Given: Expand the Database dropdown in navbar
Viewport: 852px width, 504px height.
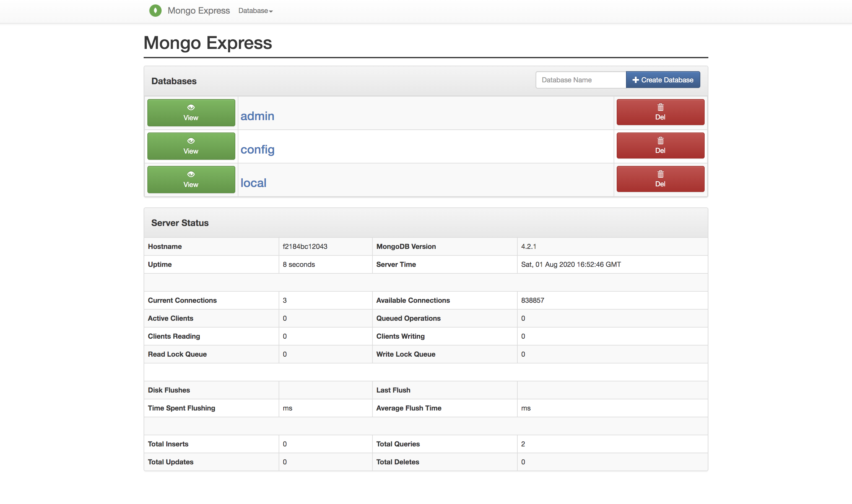Looking at the screenshot, I should pyautogui.click(x=255, y=11).
